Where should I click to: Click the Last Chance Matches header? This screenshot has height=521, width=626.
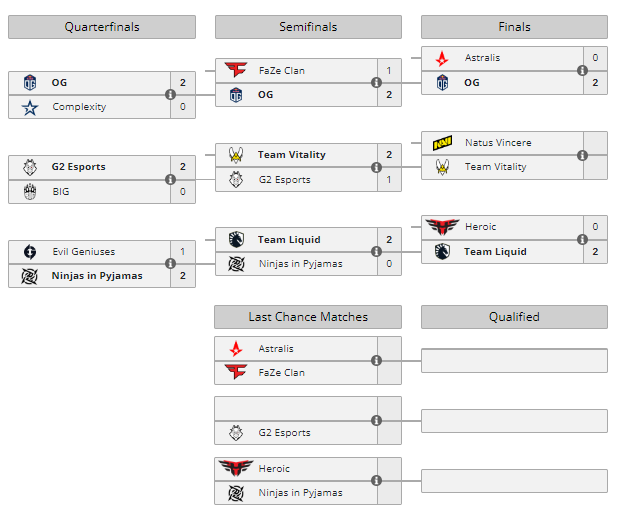(x=308, y=317)
